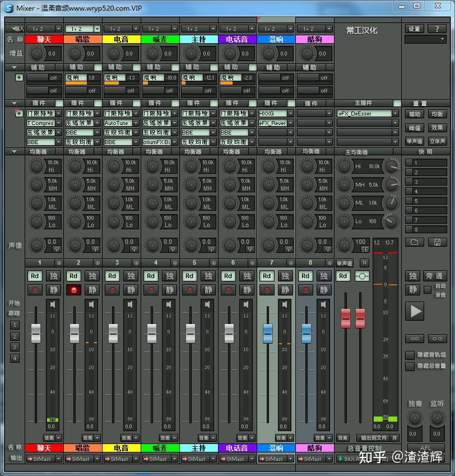Click the help question mark button

pos(437,29)
